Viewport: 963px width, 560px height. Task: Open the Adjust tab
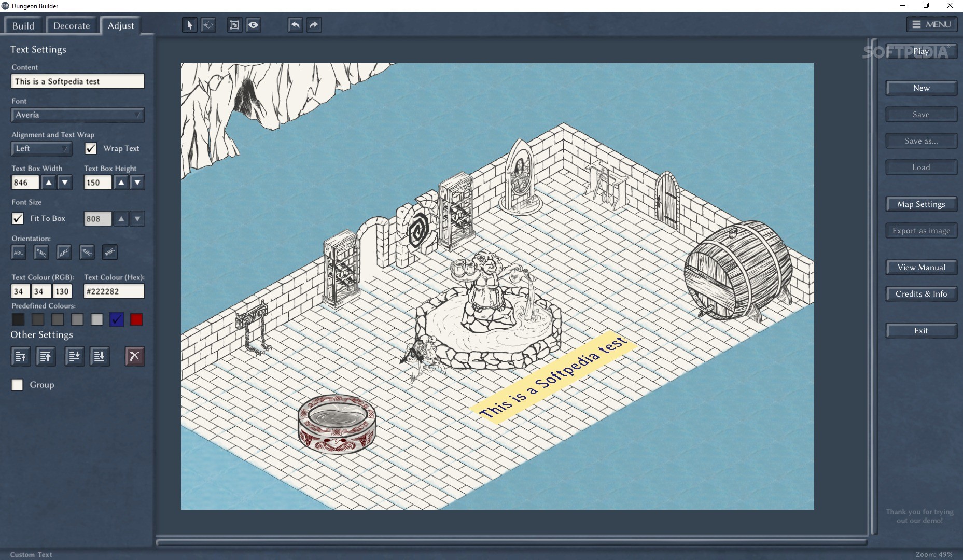tap(121, 25)
